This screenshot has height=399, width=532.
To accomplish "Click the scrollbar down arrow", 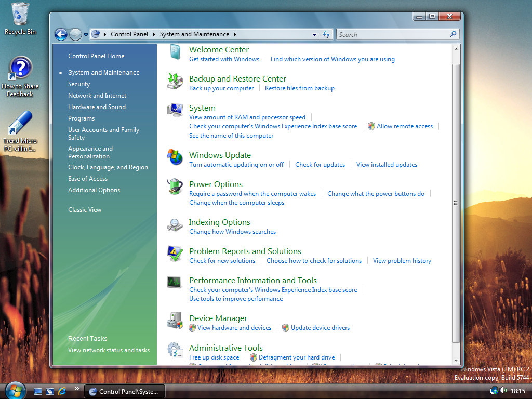I will tap(456, 360).
